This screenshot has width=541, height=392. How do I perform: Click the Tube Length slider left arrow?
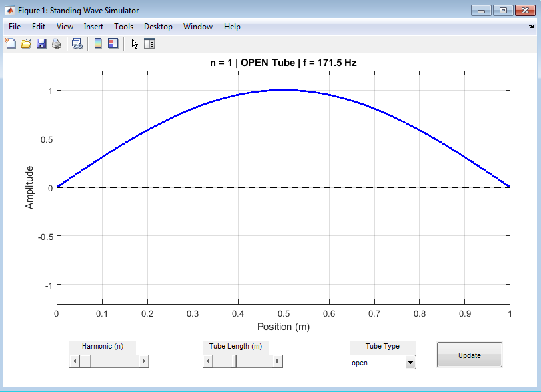(208, 361)
